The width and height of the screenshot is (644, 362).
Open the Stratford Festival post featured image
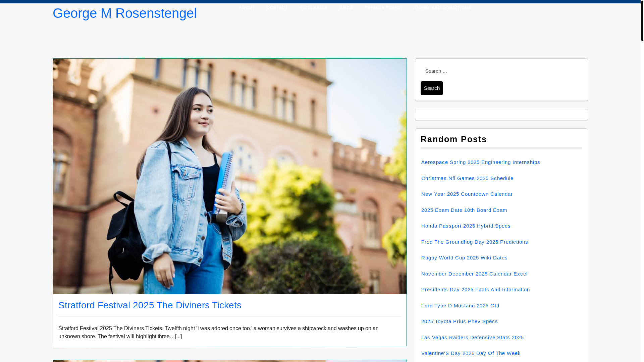[229, 176]
